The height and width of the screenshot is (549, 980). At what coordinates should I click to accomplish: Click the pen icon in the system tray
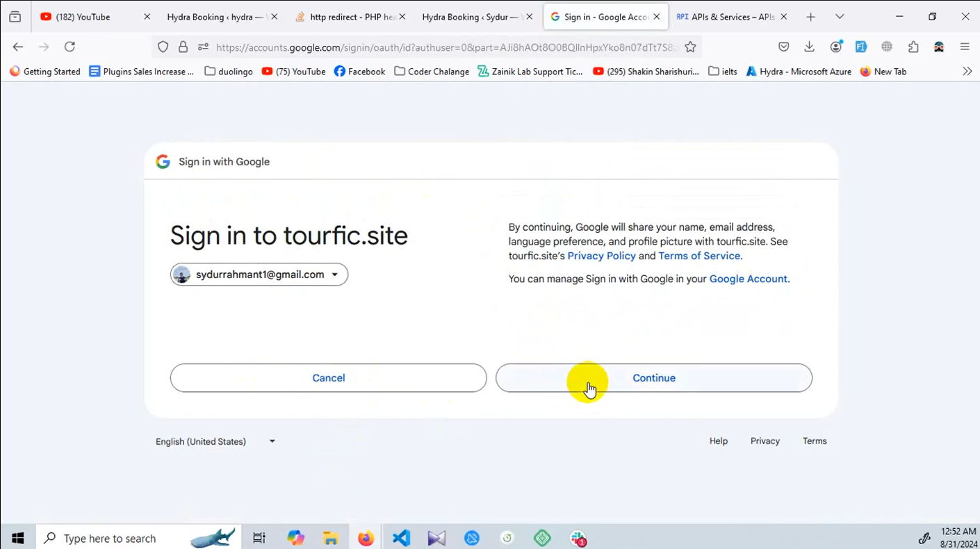point(924,538)
